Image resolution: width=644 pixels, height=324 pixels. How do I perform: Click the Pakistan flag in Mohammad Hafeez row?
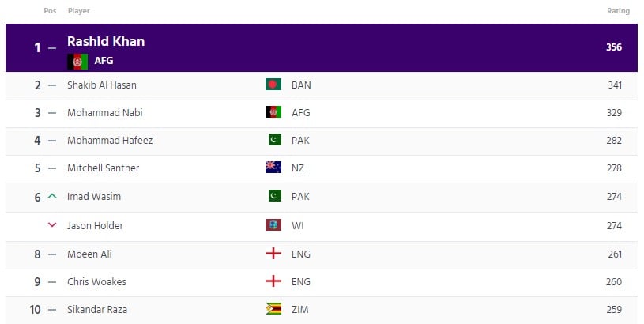(x=275, y=140)
